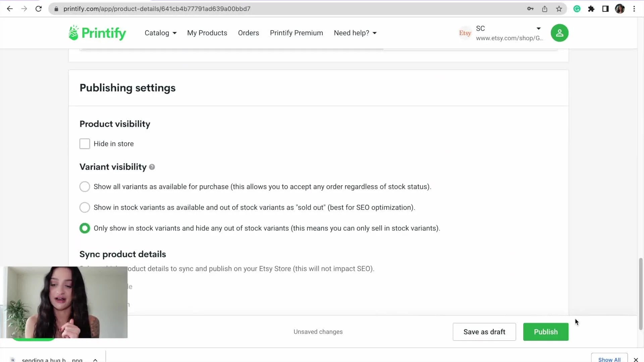Open the Orders page
644x362 pixels.
[248, 33]
